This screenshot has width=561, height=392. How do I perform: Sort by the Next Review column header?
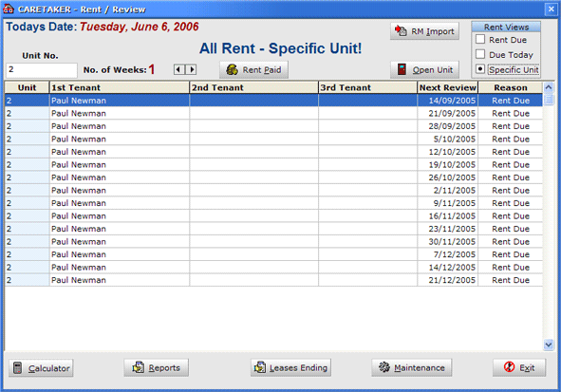[x=448, y=87]
